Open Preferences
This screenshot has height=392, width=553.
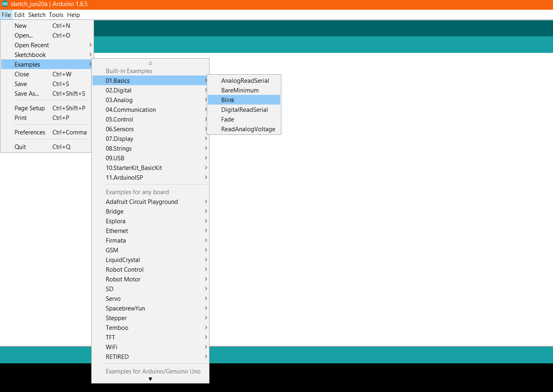[x=47, y=132]
